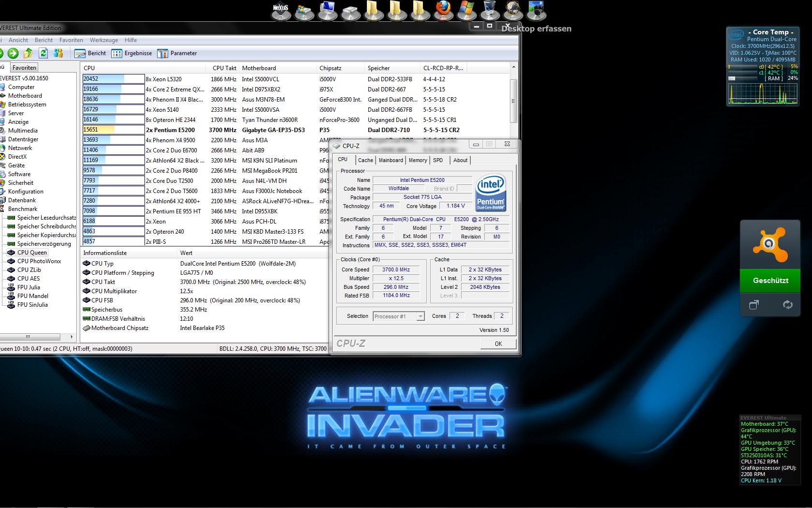Open the Bericht report toolbar button

[90, 53]
